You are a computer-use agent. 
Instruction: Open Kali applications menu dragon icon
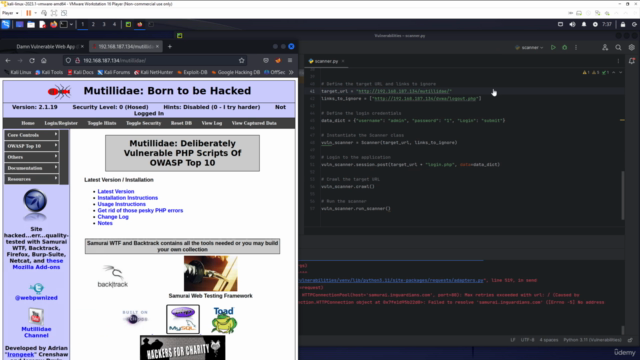[x=6, y=24]
